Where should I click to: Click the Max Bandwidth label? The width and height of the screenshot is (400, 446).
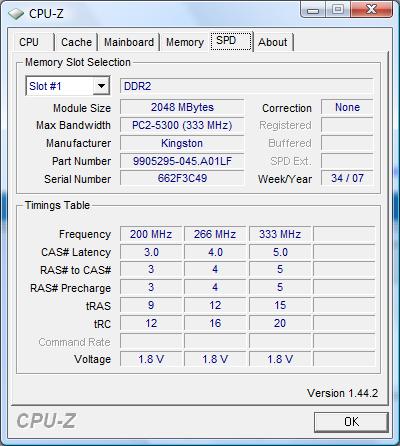73,125
